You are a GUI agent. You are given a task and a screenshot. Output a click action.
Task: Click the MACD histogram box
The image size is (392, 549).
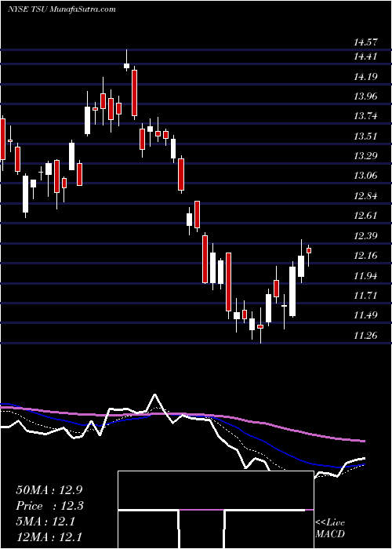pos(216,510)
